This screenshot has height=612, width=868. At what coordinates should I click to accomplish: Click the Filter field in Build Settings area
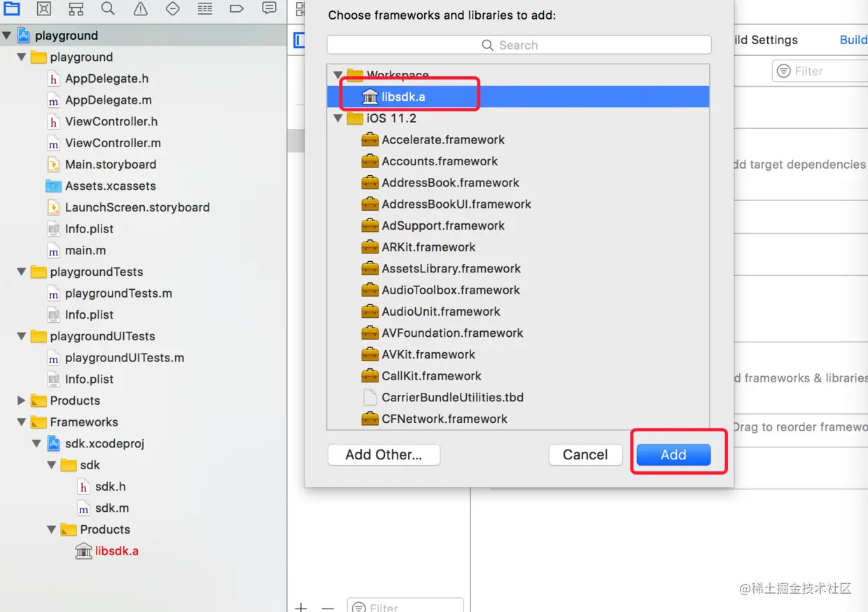click(x=820, y=71)
